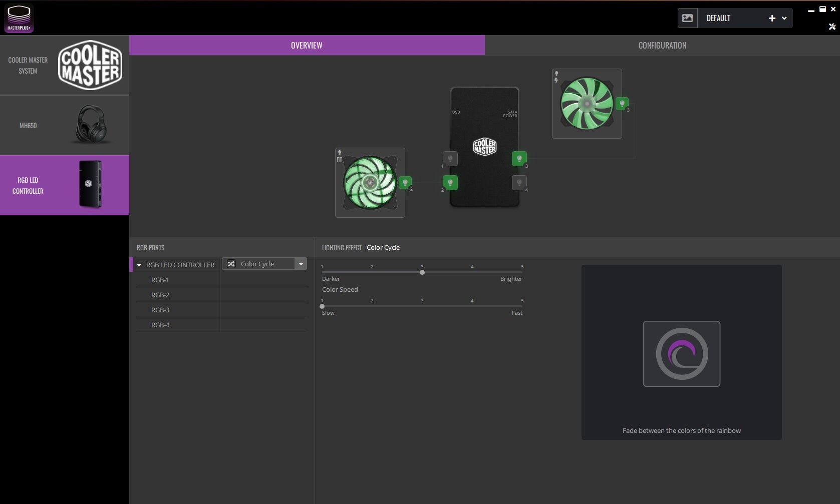
Task: Toggle the bulb connector on the lower-left fan
Action: tap(405, 183)
